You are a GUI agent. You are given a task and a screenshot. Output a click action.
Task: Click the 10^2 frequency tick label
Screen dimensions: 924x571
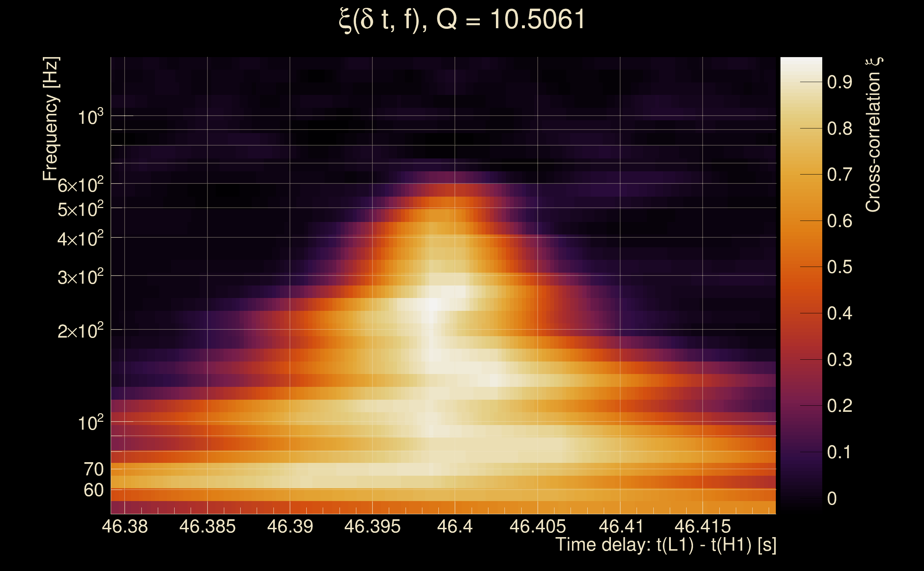click(90, 423)
